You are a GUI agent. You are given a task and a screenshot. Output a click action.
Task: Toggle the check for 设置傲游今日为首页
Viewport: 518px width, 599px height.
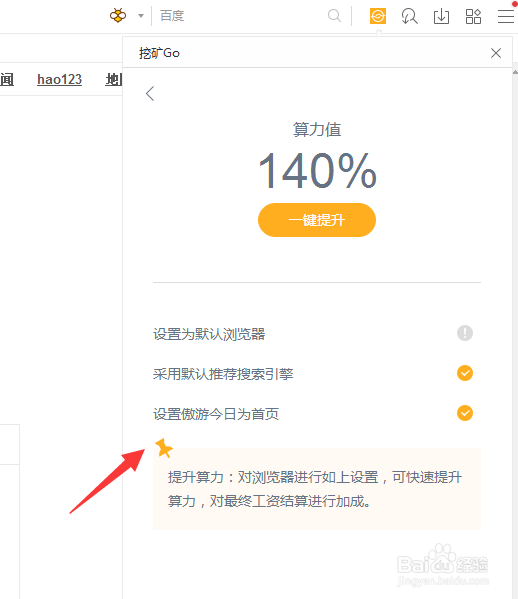[465, 413]
